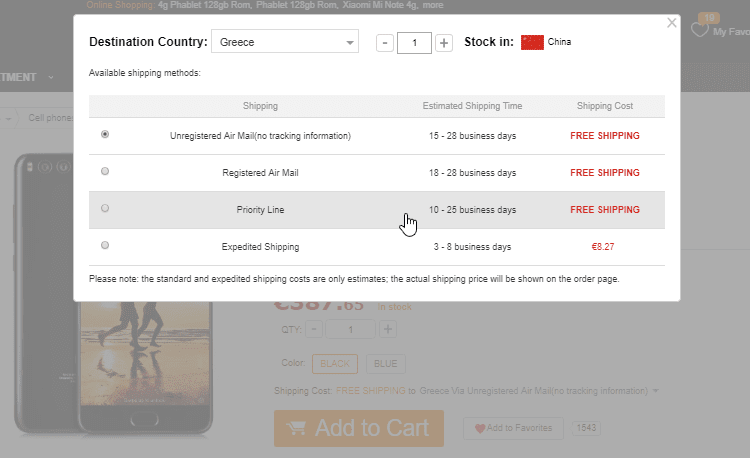Open the Destination Country dropdown
This screenshot has width=750, height=458.
point(284,42)
